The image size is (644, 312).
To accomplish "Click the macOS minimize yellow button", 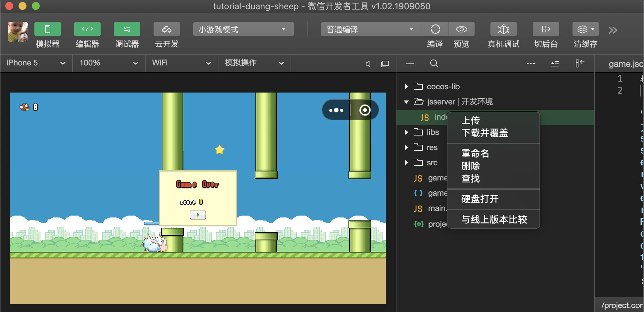I will (x=23, y=6).
